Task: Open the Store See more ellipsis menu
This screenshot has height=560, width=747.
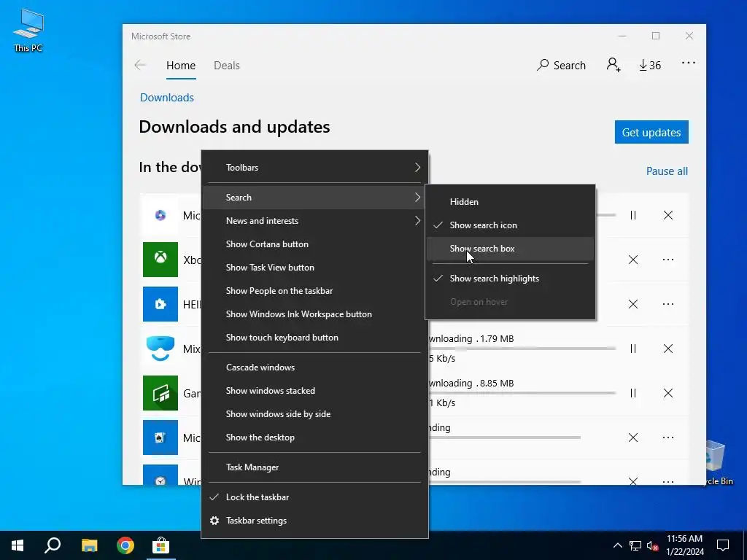Action: point(689,63)
